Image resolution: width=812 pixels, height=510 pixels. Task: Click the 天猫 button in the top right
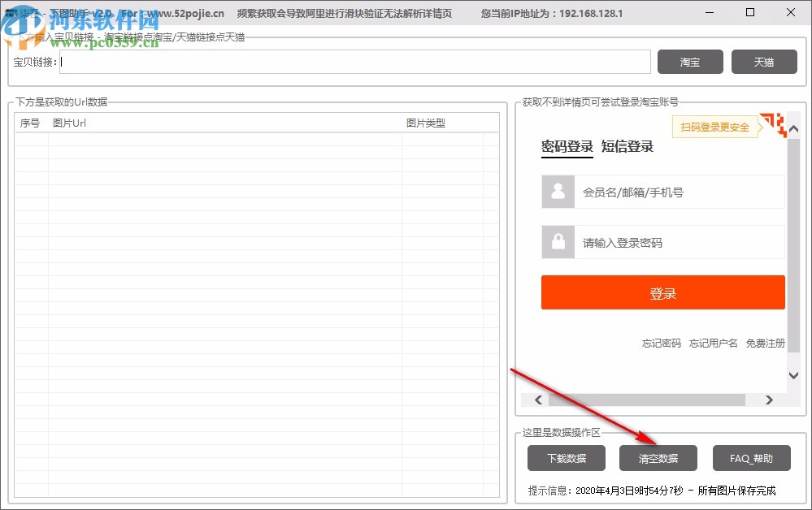tap(763, 62)
